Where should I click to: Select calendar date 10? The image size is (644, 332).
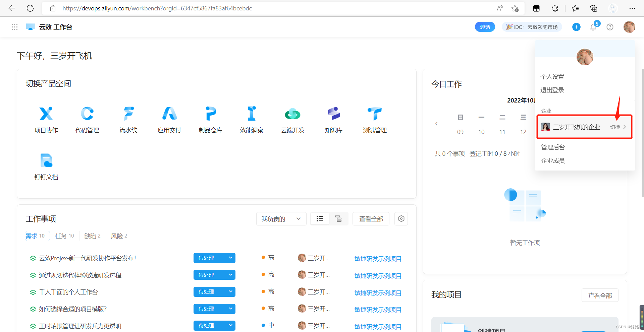pos(481,132)
